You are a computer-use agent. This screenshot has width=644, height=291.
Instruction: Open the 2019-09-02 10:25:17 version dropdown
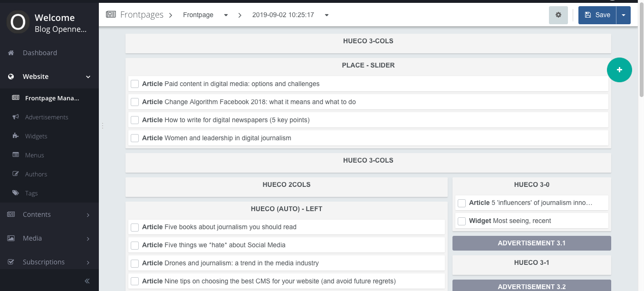click(290, 15)
